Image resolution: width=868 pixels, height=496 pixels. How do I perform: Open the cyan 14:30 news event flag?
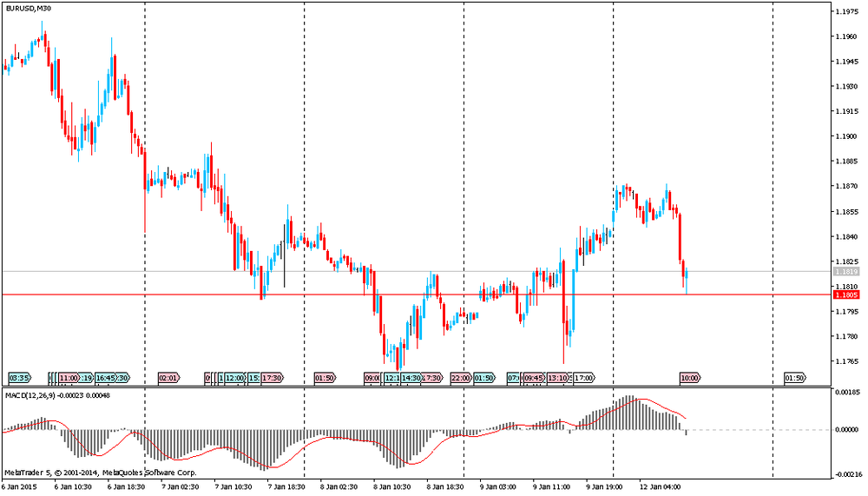(411, 379)
